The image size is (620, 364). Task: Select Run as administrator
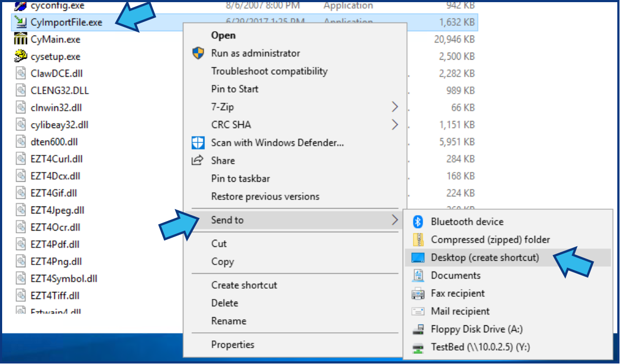coord(255,53)
